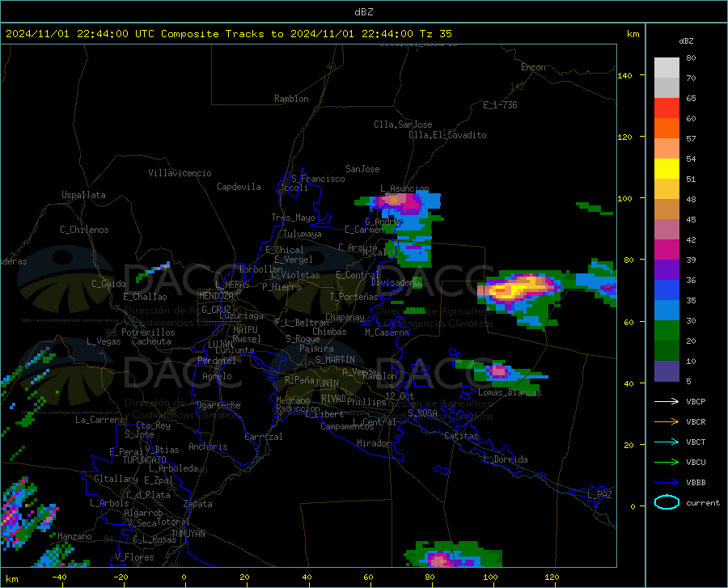Click the green VBCU arrow legend icon
The image size is (728, 588).
(667, 463)
